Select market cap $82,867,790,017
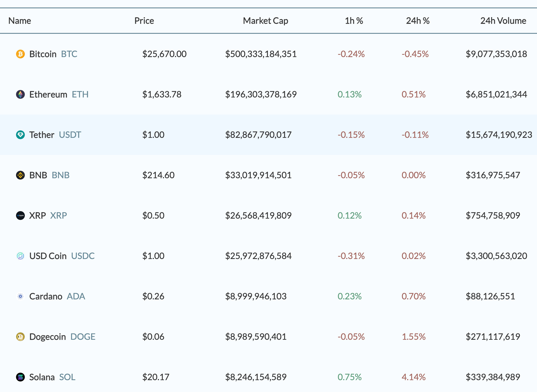537x392 pixels. pyautogui.click(x=258, y=135)
